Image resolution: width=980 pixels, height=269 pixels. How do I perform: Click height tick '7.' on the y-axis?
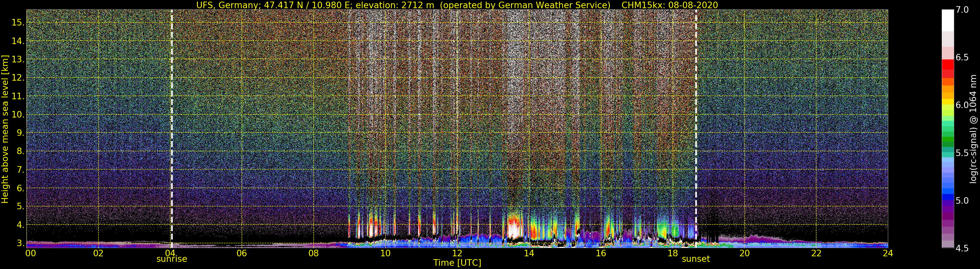click(20, 170)
